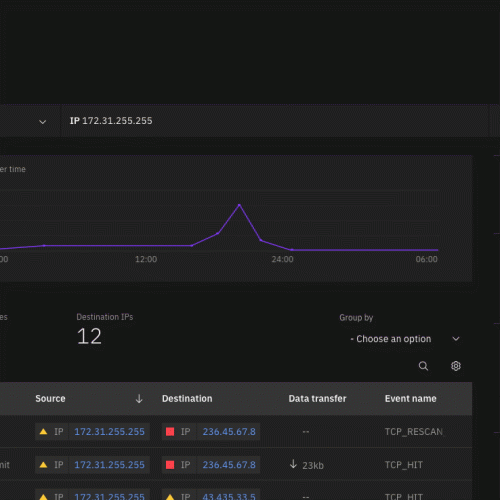The height and width of the screenshot is (500, 500).
Task: Click the chart peak data point
Action: pos(239,205)
